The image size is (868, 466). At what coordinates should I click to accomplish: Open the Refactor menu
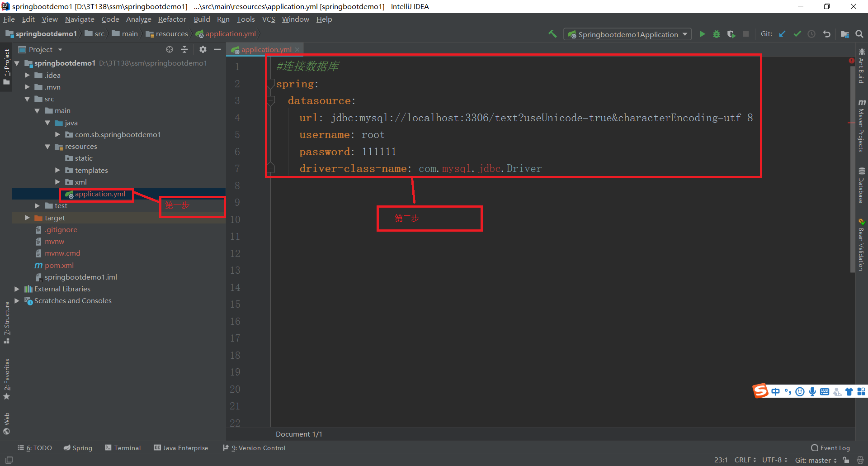172,19
